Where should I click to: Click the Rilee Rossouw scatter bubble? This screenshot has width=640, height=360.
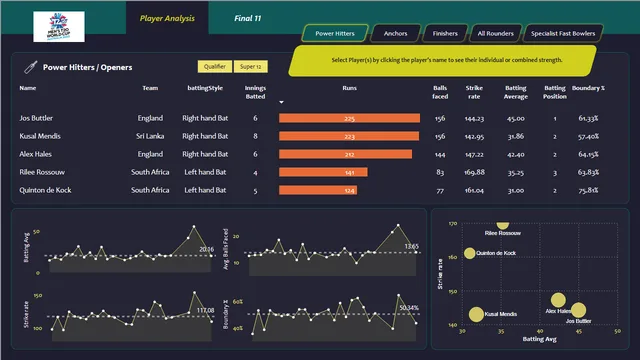[502, 225]
